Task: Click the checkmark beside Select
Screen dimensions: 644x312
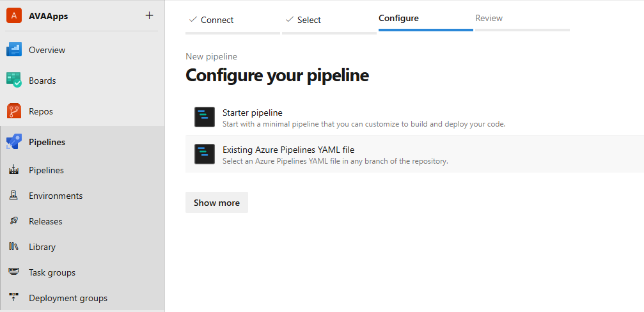Action: pyautogui.click(x=290, y=19)
